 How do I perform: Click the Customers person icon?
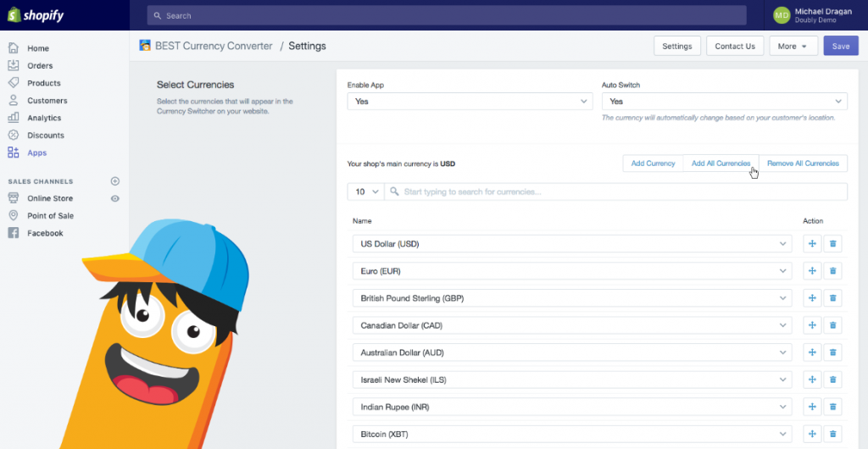pyautogui.click(x=14, y=100)
